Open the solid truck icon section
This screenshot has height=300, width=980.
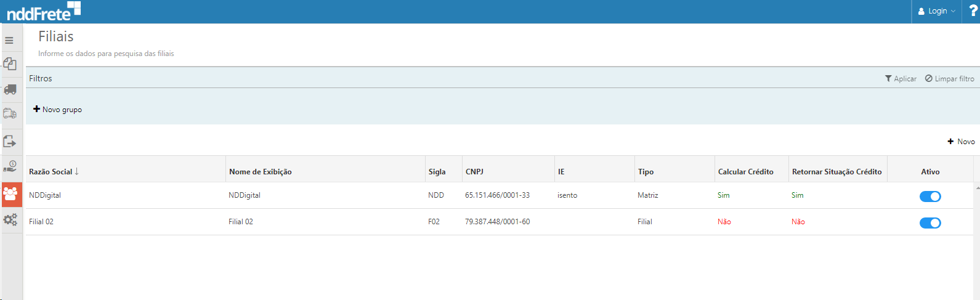[10, 89]
